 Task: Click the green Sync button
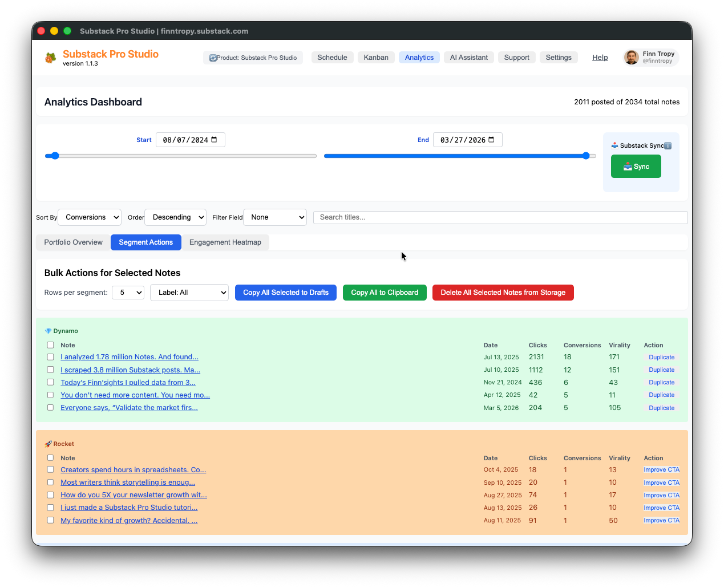pos(636,167)
